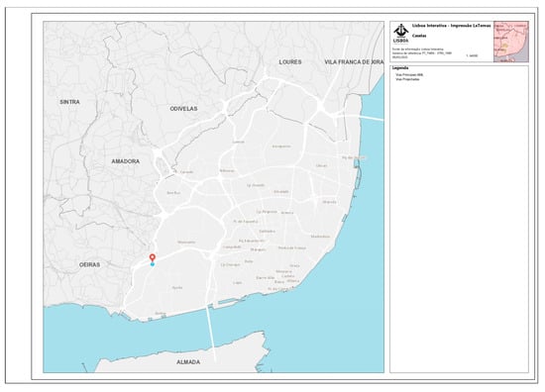This screenshot has height=392, width=545.
Task: Select the OEIRAS municipality label
Action: [89, 265]
